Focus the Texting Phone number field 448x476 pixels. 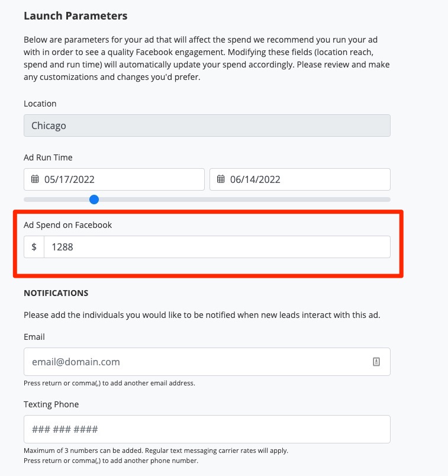[x=207, y=429]
